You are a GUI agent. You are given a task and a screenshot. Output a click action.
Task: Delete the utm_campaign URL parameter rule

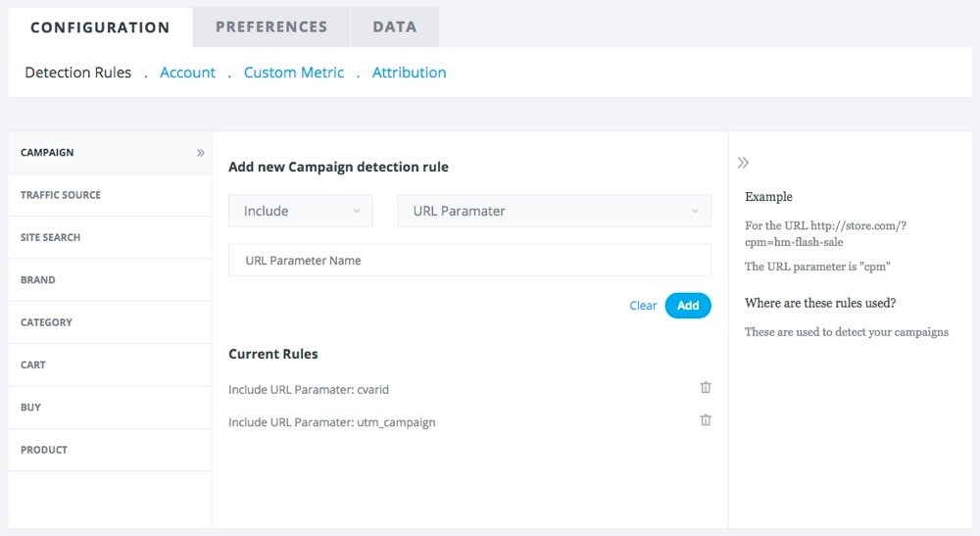[706, 419]
